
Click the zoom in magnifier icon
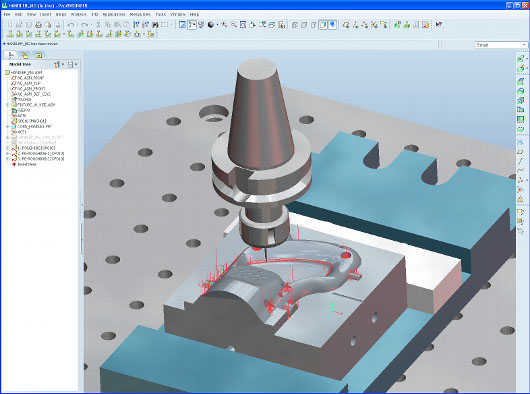(224, 25)
